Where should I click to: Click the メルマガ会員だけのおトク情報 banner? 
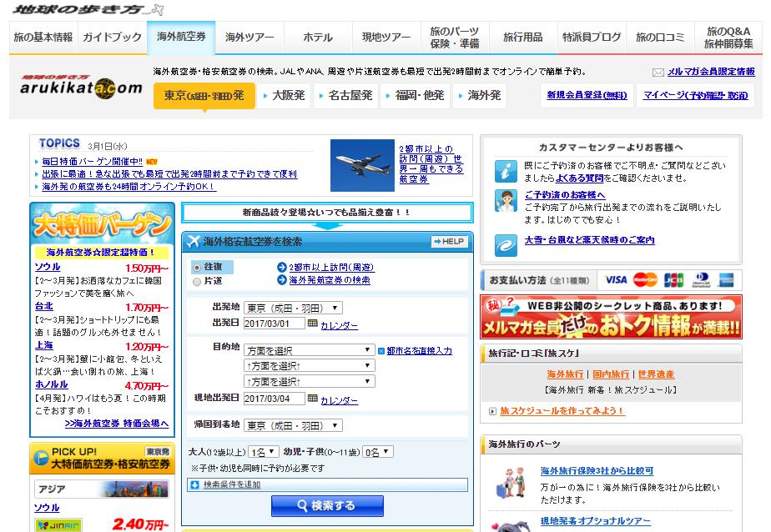[611, 317]
